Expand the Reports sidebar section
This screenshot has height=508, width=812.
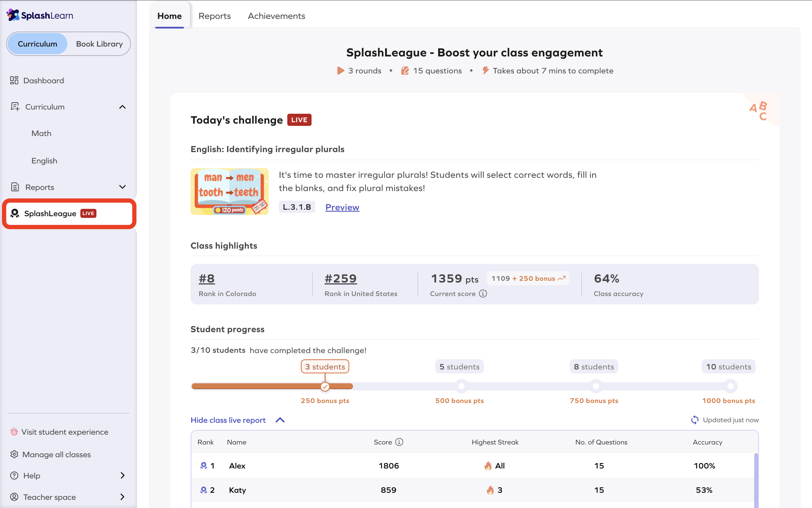(122, 187)
